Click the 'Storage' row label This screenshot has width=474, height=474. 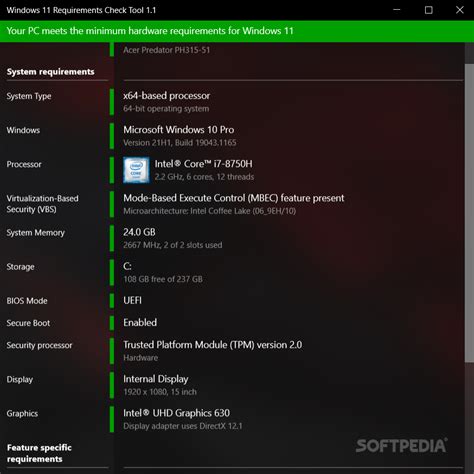tap(21, 267)
